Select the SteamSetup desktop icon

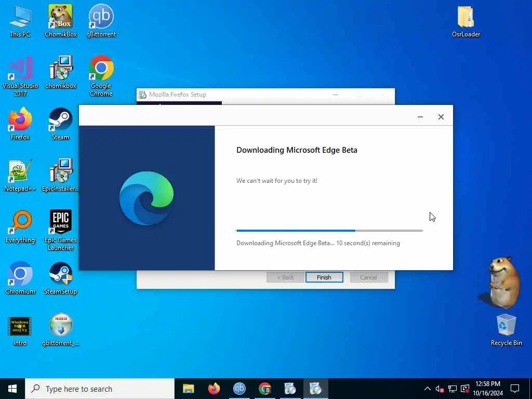tap(60, 278)
